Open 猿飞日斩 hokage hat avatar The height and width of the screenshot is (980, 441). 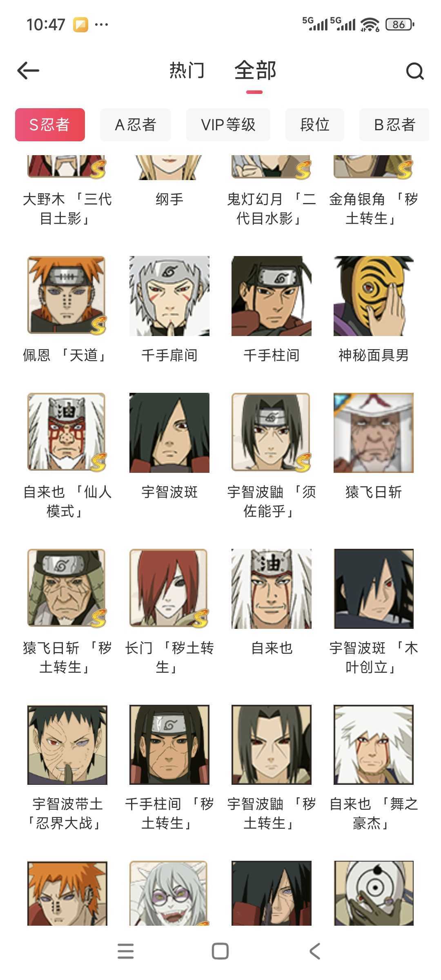click(x=374, y=432)
